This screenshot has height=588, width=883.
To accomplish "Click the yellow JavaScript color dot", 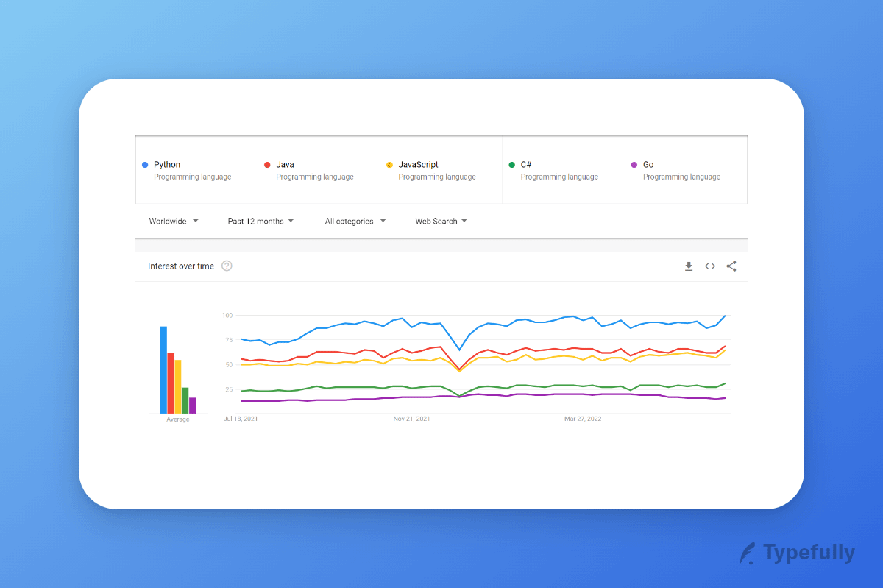I will 389,165.
